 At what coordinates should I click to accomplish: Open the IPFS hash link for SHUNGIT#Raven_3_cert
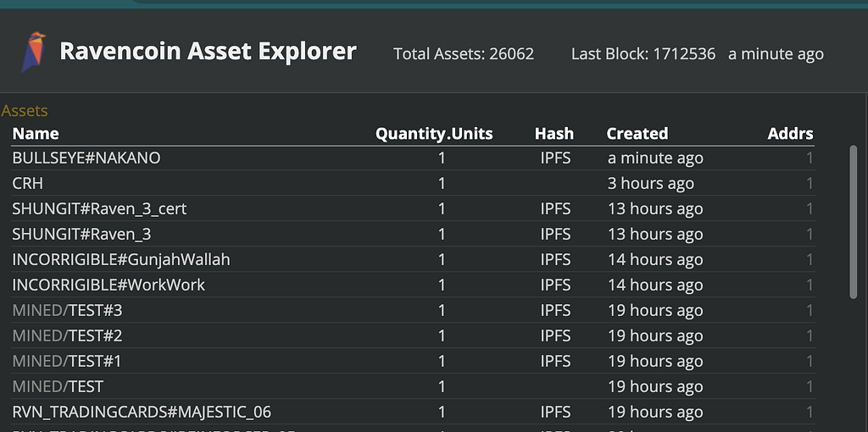tap(556, 209)
